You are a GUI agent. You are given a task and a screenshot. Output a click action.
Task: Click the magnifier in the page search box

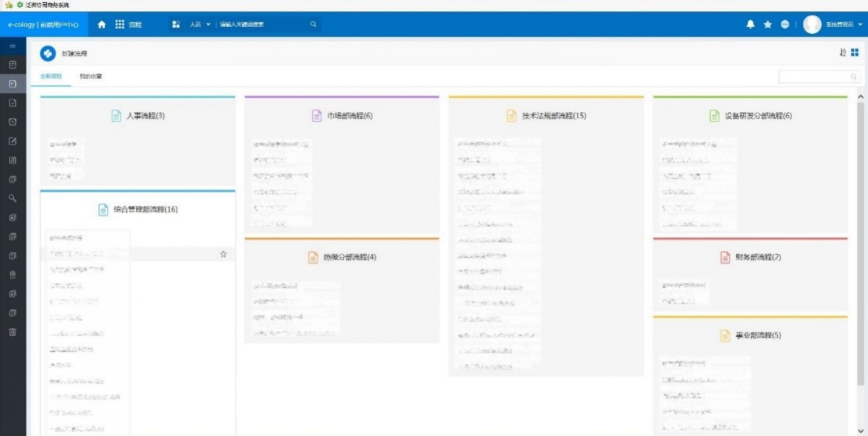click(x=853, y=77)
